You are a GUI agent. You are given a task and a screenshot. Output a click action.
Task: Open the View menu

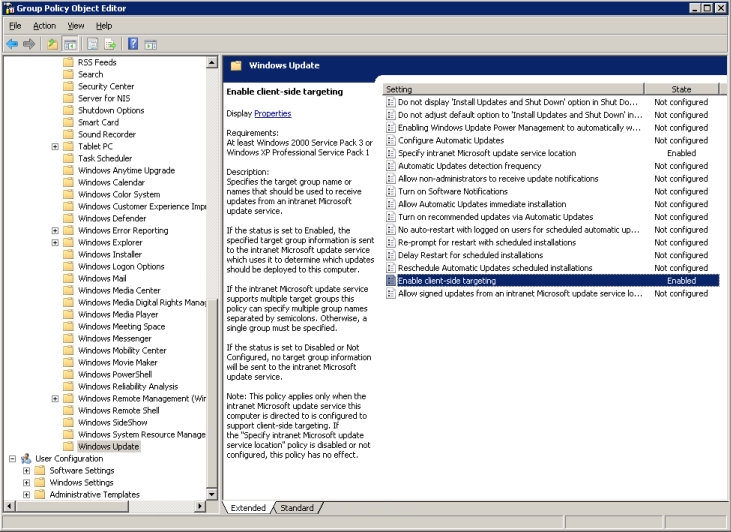(76, 25)
